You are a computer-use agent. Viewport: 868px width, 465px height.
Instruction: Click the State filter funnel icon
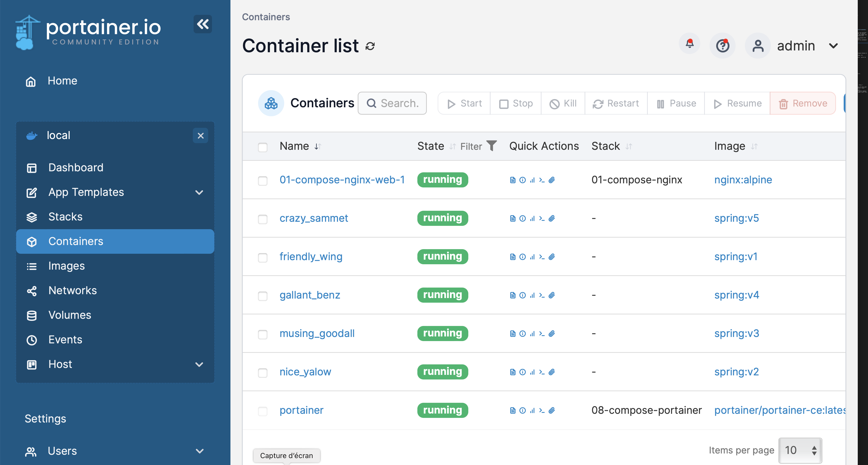tap(492, 145)
